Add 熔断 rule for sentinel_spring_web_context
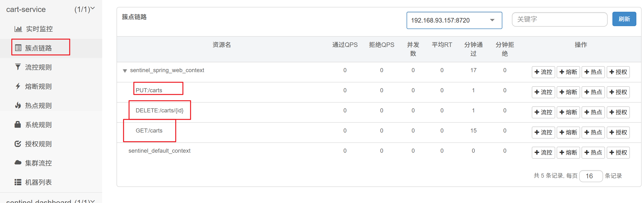Viewport: 644px width, 203px height. (x=568, y=72)
